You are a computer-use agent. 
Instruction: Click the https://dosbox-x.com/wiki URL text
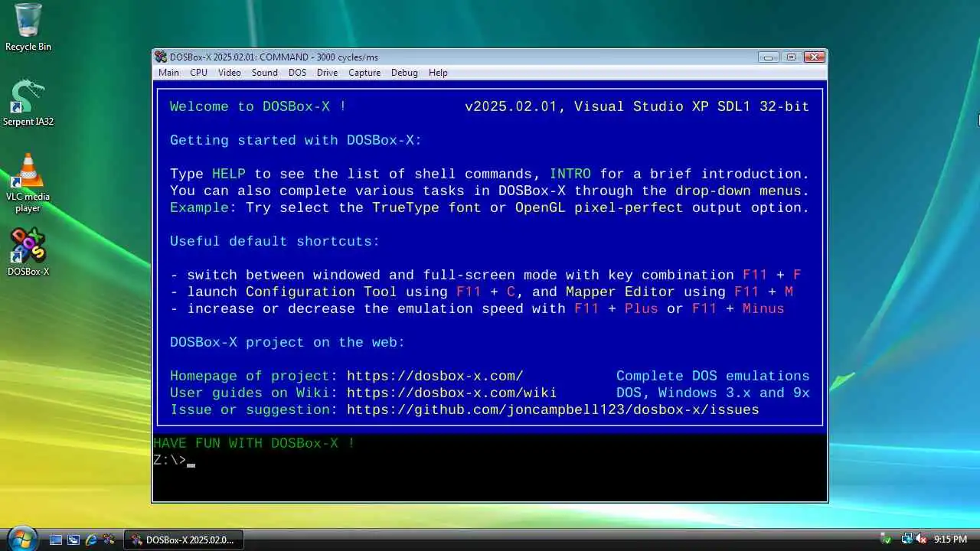[x=452, y=393]
